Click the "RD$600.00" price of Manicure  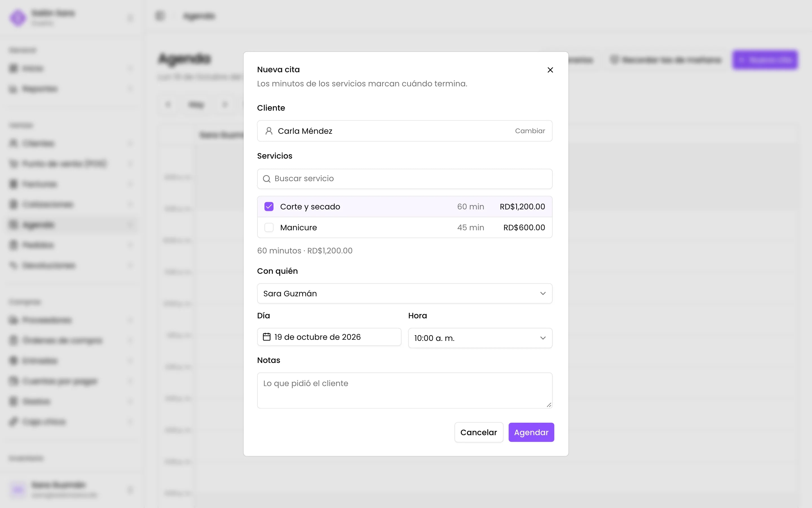point(524,227)
